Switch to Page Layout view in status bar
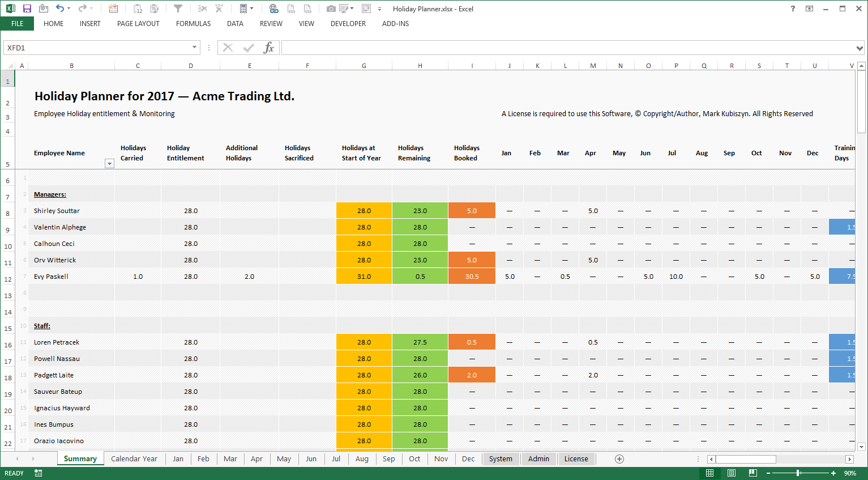This screenshot has height=480, width=868. click(x=731, y=473)
